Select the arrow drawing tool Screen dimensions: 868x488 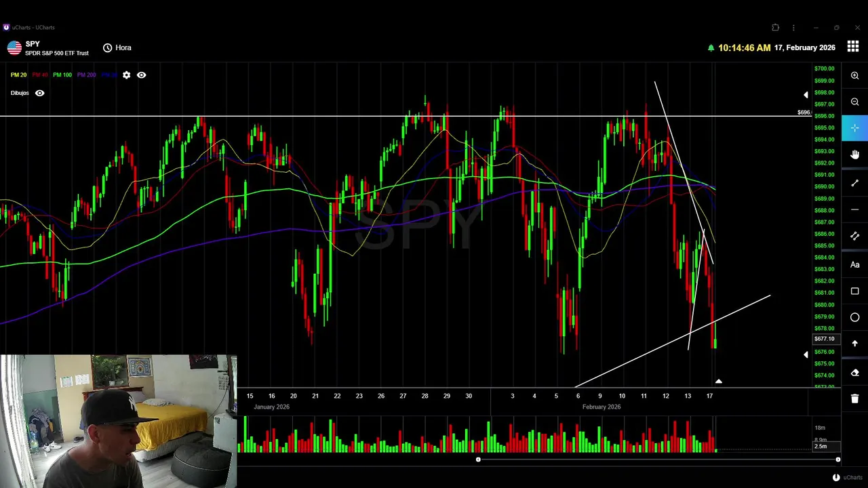[854, 344]
